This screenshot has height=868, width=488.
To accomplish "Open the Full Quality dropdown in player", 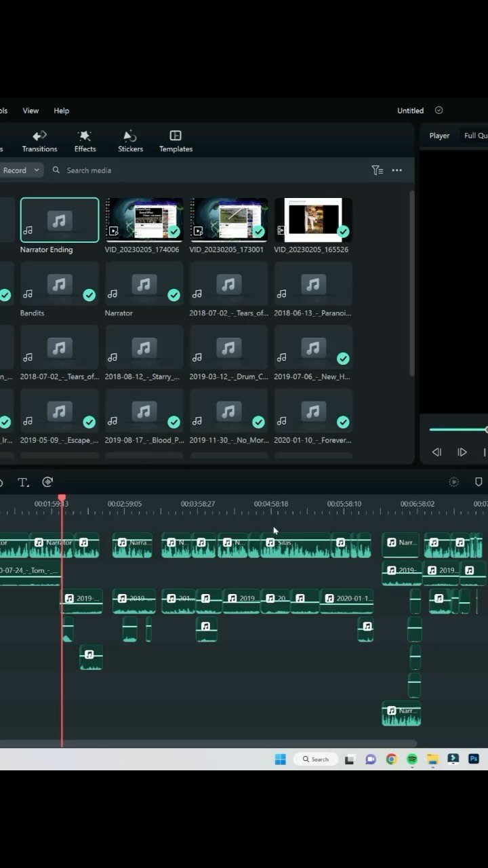I will click(x=475, y=136).
